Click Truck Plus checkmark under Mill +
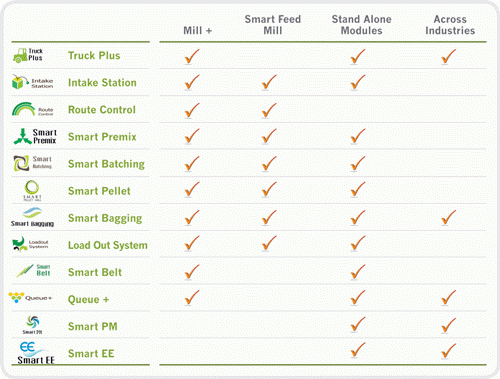This screenshot has width=500, height=379. click(192, 56)
